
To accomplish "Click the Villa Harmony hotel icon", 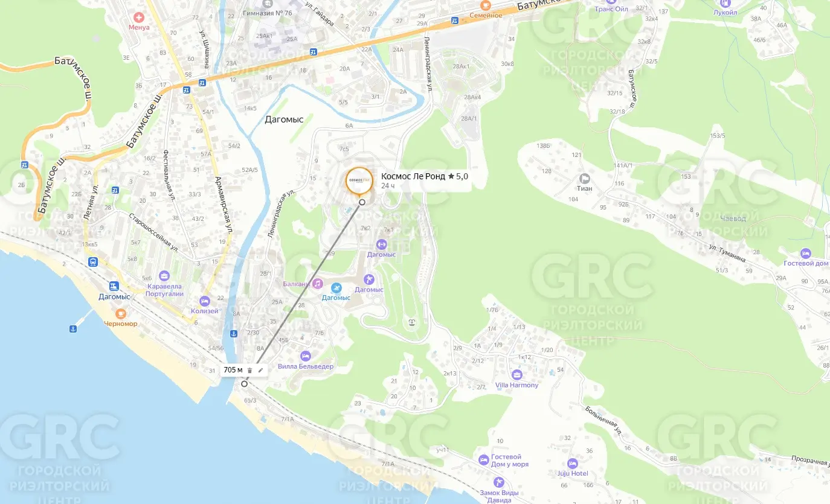I will point(516,374).
